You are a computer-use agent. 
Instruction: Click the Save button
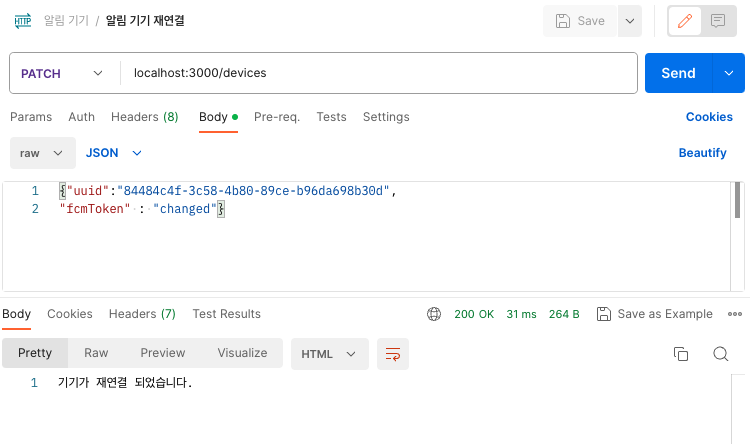(x=580, y=21)
